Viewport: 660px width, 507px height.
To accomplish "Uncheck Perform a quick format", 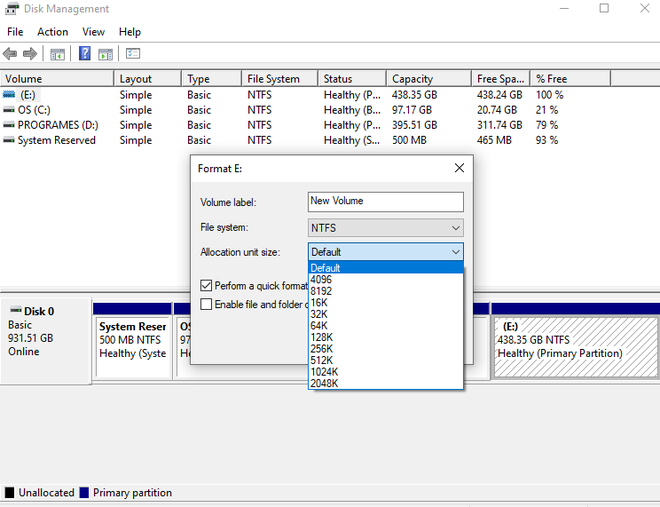I will 206,286.
